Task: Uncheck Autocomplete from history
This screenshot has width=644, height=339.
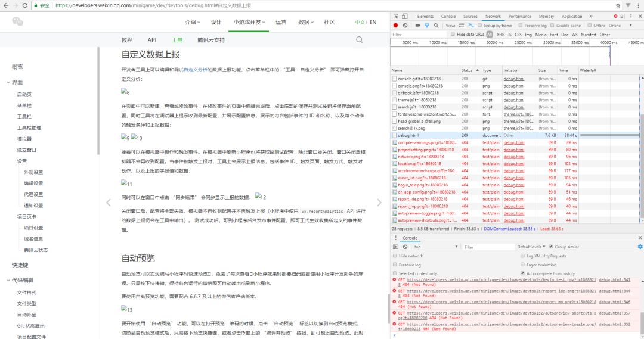Action: point(522,273)
